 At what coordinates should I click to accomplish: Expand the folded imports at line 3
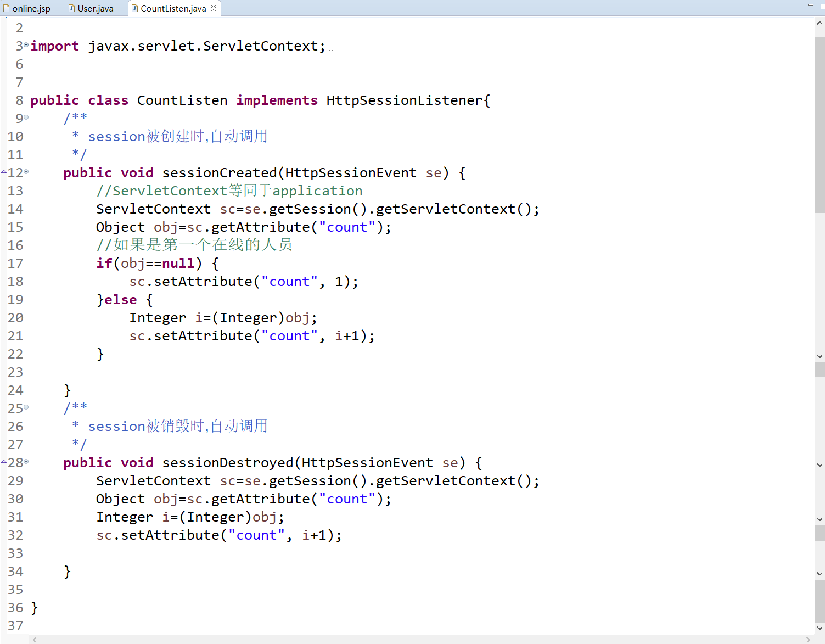click(26, 44)
